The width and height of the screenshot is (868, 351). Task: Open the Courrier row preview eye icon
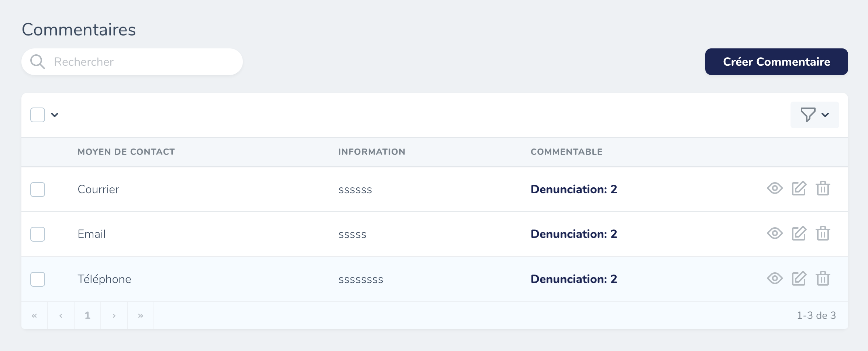click(775, 189)
